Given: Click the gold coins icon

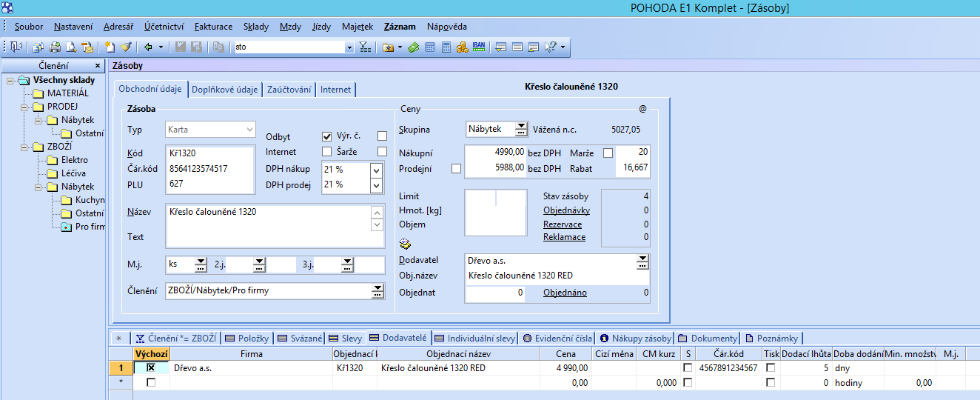Looking at the screenshot, I should point(463,47).
